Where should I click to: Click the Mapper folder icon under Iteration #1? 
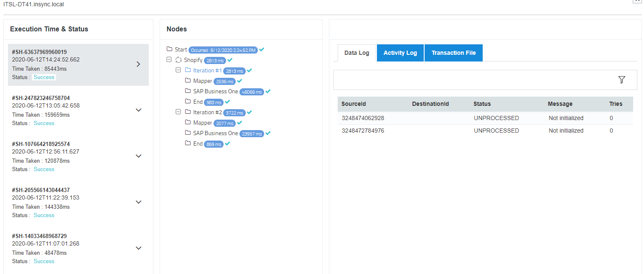click(188, 81)
